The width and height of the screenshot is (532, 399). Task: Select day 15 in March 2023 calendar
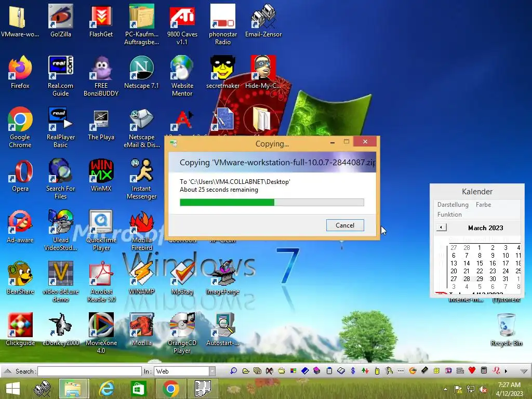click(x=480, y=263)
